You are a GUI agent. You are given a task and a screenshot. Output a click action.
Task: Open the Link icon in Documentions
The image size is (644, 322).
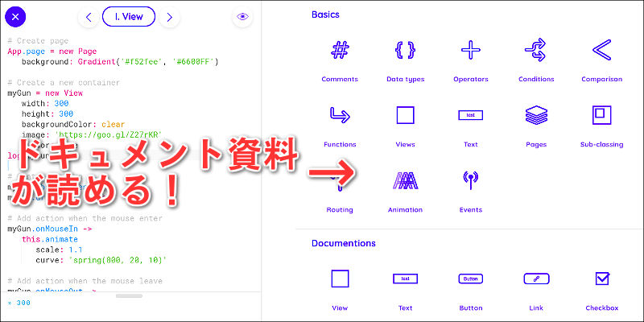(x=536, y=279)
